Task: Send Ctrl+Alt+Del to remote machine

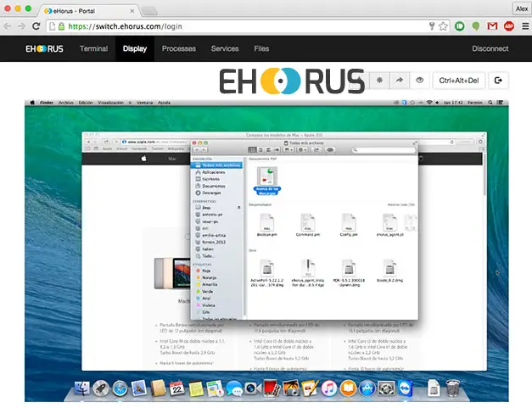Action: (x=459, y=81)
